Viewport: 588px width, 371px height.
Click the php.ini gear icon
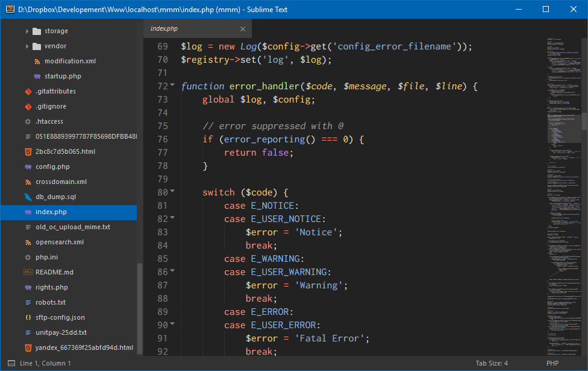point(28,257)
